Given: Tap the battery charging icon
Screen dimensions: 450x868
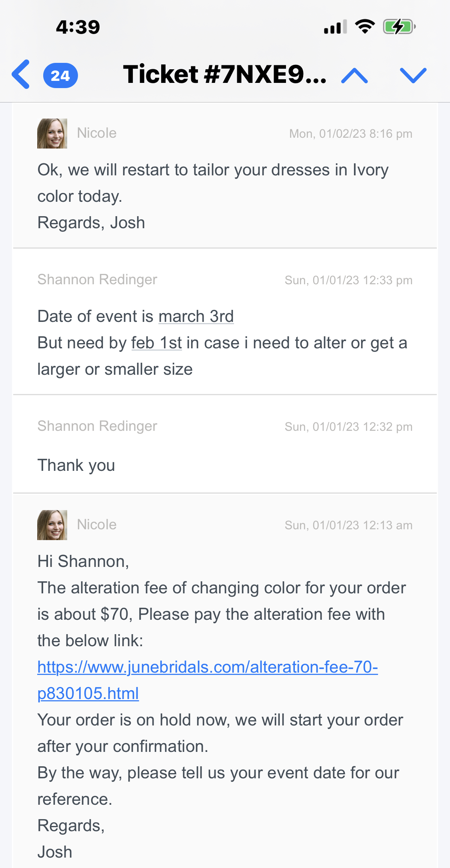Looking at the screenshot, I should tap(399, 27).
